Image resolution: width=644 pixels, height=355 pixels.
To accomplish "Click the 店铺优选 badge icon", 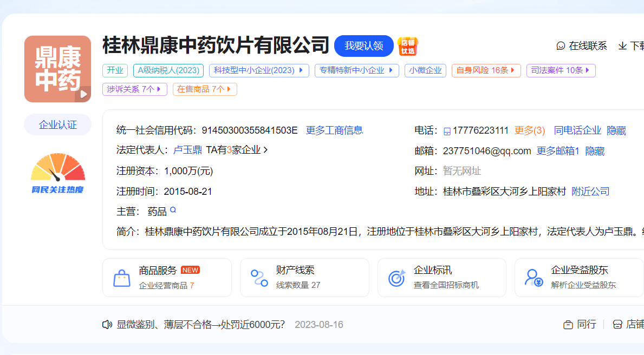I will tap(408, 46).
